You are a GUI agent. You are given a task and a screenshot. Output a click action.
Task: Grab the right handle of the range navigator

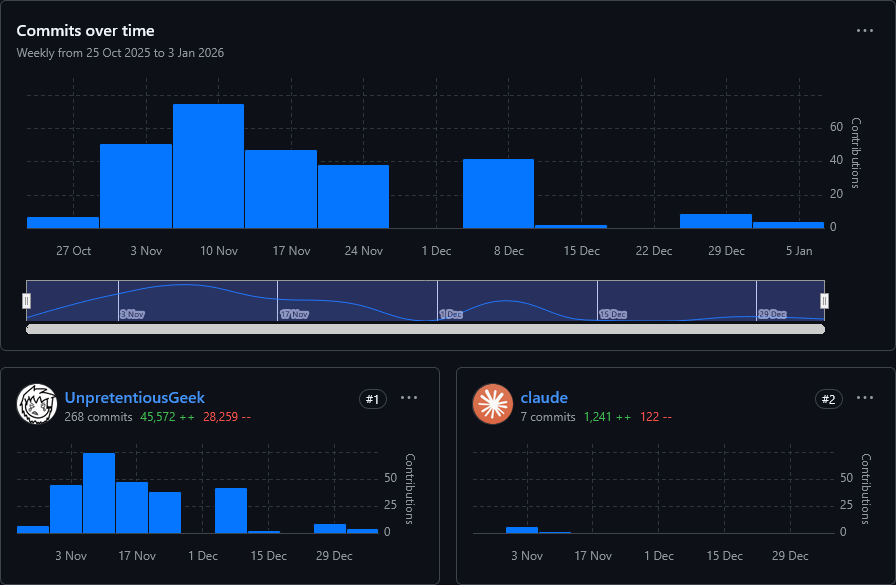coord(824,300)
